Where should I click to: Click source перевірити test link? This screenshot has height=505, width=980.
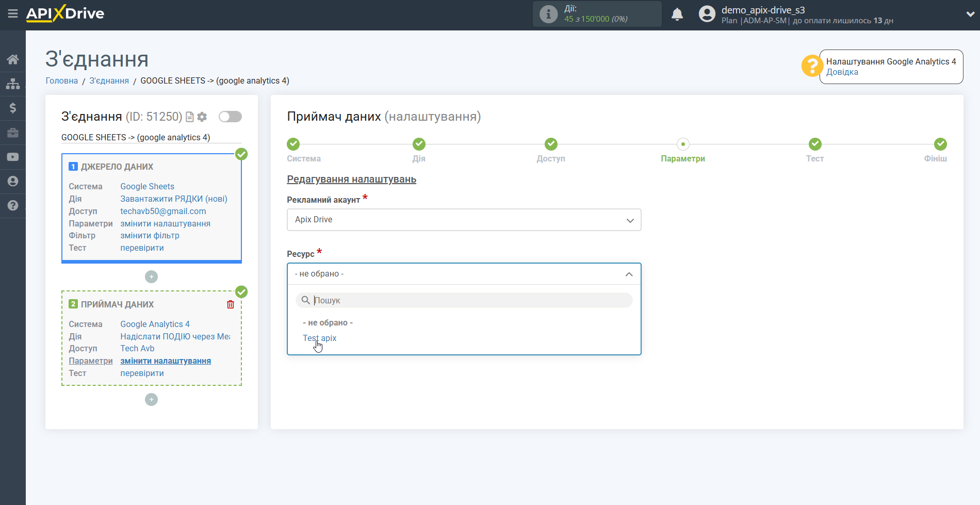142,248
